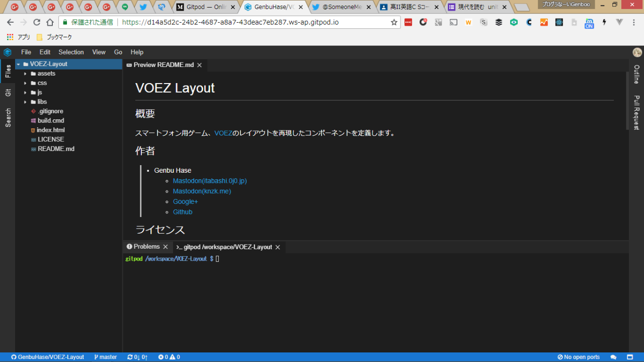Image resolution: width=644 pixels, height=362 pixels.
Task: Close the Preview README.md tab
Action: [199, 65]
